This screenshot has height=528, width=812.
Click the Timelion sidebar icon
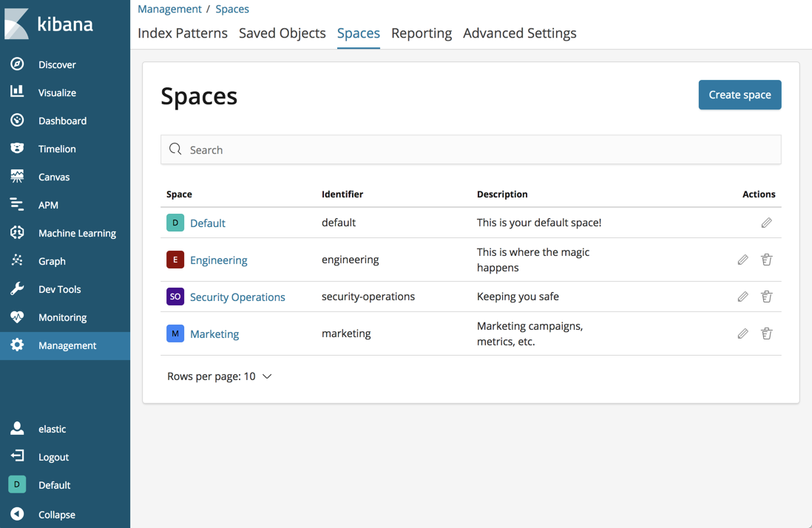[x=16, y=148]
